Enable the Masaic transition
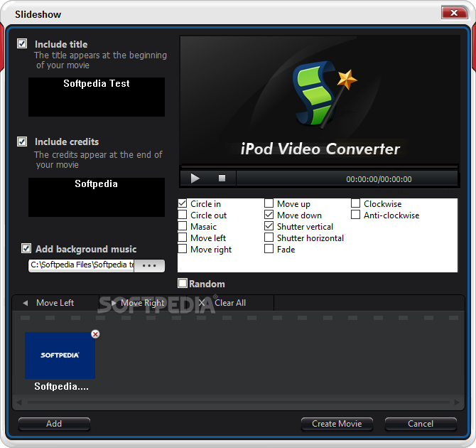The height and width of the screenshot is (448, 476). tap(182, 226)
